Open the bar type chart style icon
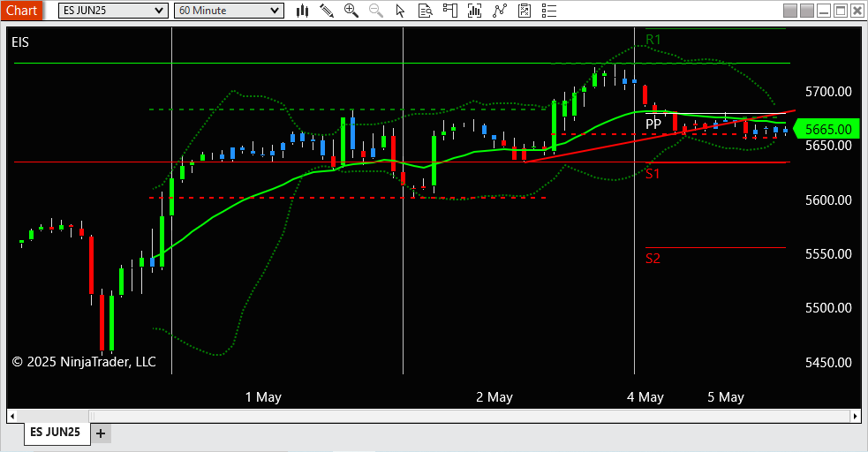The height and width of the screenshot is (452, 868). 302,11
